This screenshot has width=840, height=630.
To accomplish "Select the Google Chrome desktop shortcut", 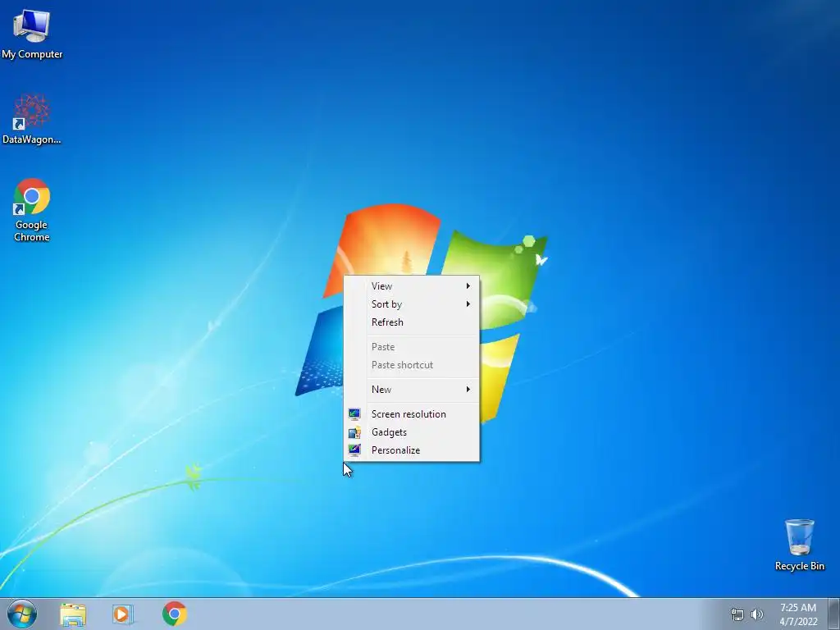I will (x=32, y=210).
